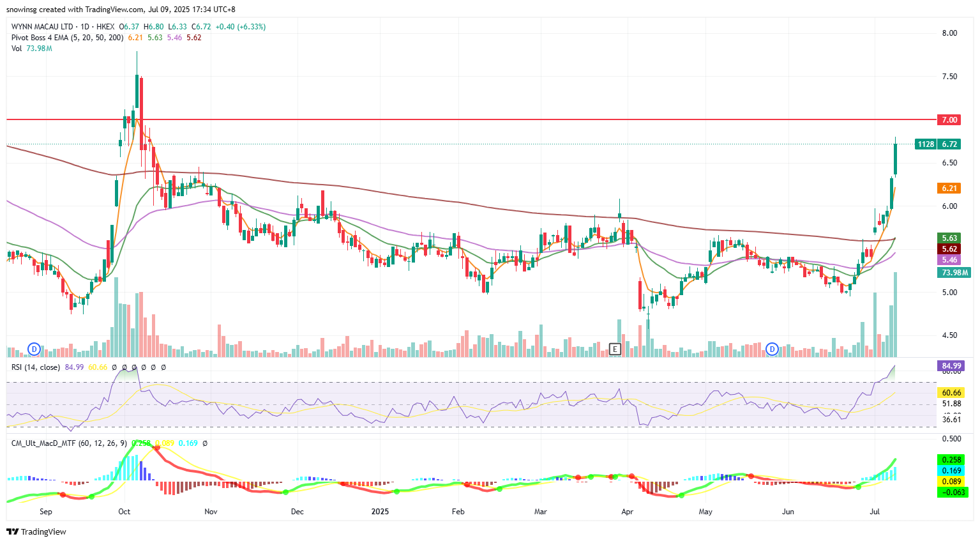Click the earnings E marker near April

(615, 349)
